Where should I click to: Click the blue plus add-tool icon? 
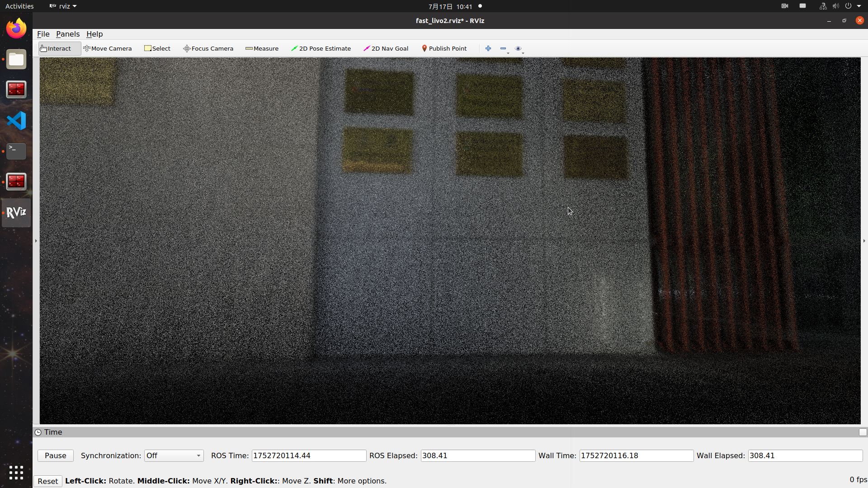488,48
